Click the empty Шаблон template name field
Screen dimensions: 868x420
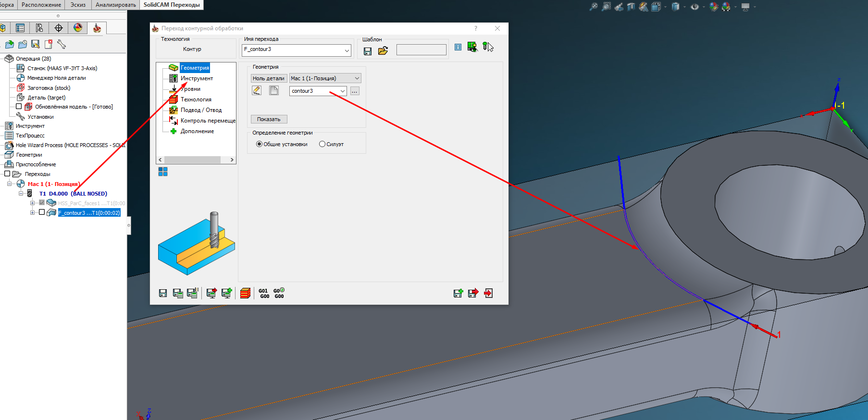tap(421, 50)
